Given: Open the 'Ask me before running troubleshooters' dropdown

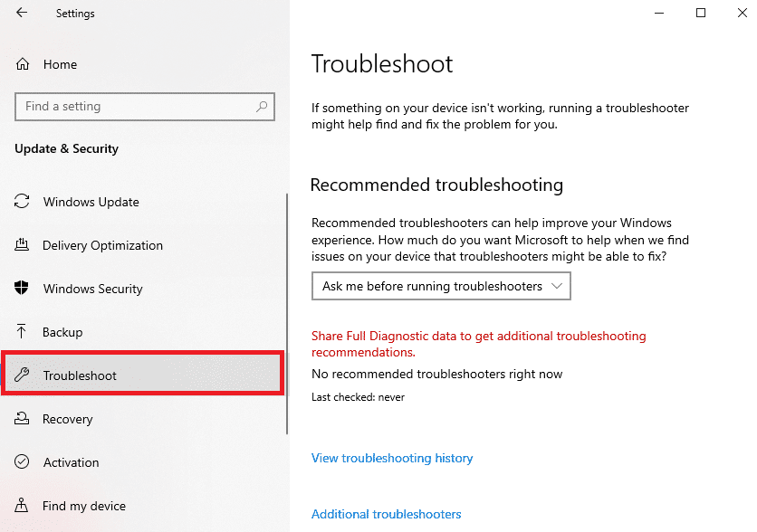Looking at the screenshot, I should (x=441, y=287).
